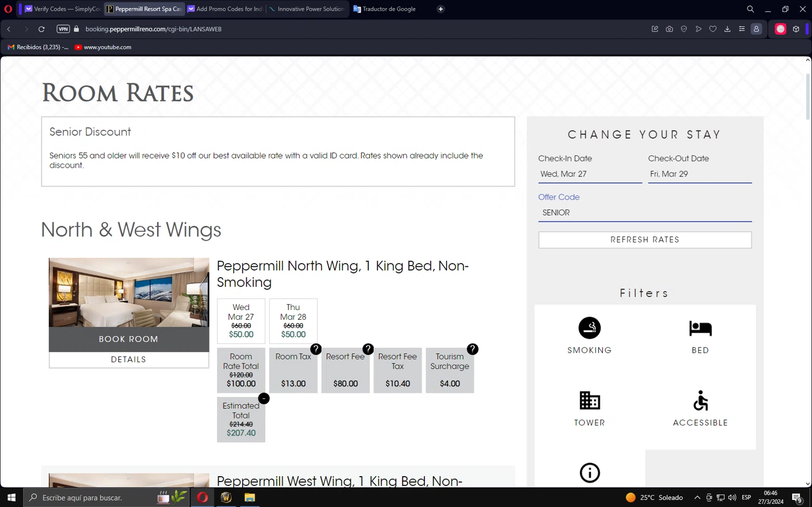
Task: Click the address bar URL
Action: coord(154,29)
